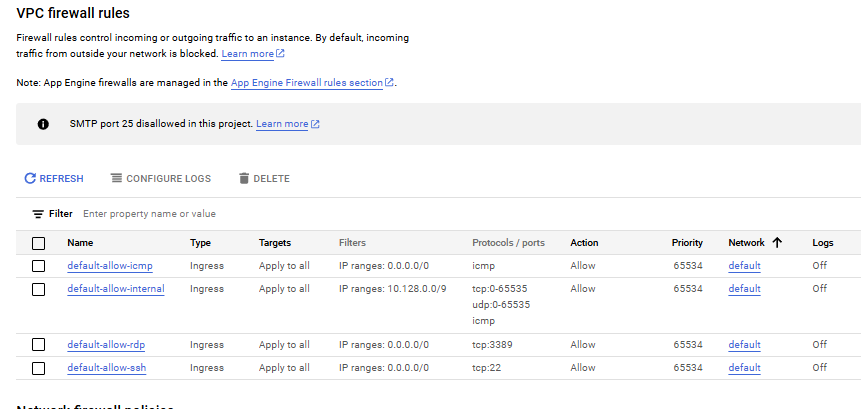Open default network link in icmp row
Screen dimensions: 861x409
click(x=744, y=266)
